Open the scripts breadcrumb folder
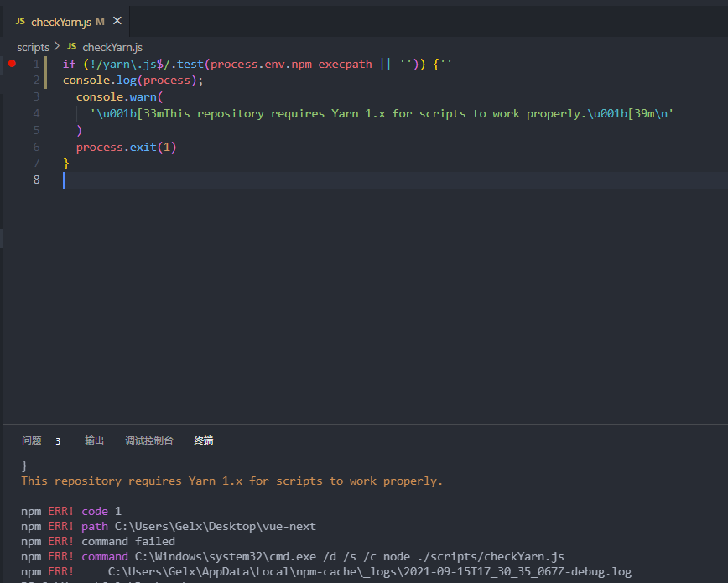The image size is (728, 583). coord(33,47)
